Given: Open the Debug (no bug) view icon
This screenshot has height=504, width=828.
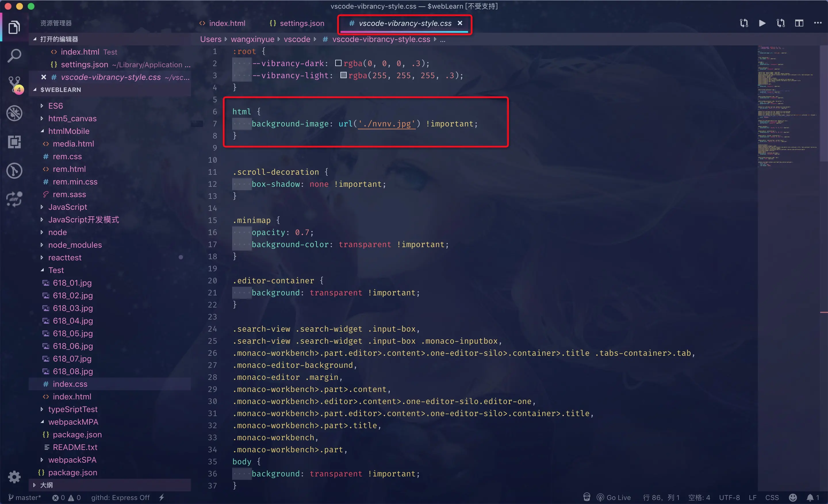Looking at the screenshot, I should pos(14,113).
